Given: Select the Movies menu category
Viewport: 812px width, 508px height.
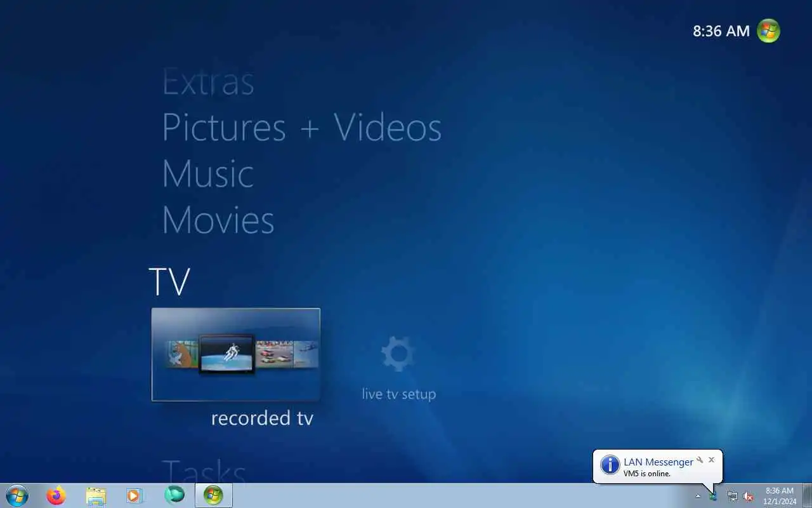Looking at the screenshot, I should [x=218, y=220].
